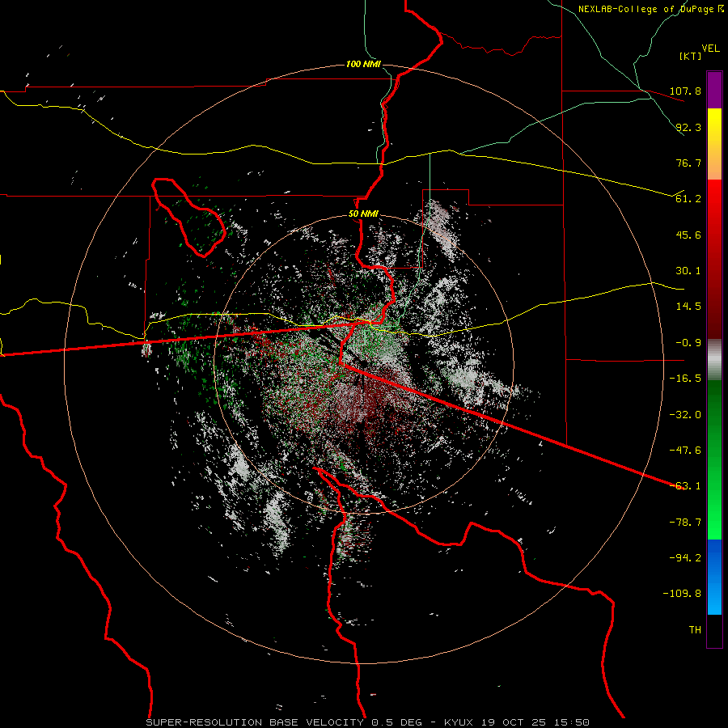Click the Super-Resolution Base Velocity caption
The height and width of the screenshot is (728, 728).
(x=368, y=722)
